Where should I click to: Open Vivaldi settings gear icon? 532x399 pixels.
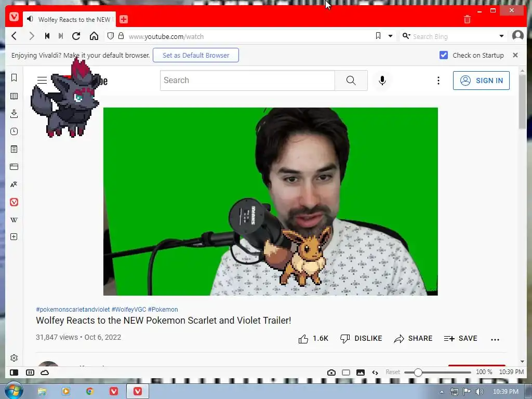[14, 358]
